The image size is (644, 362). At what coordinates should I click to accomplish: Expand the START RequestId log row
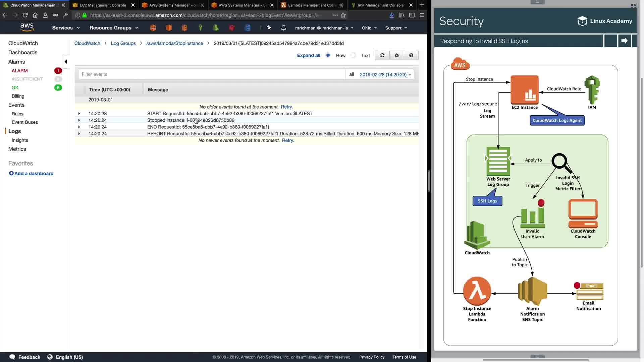coord(79,114)
